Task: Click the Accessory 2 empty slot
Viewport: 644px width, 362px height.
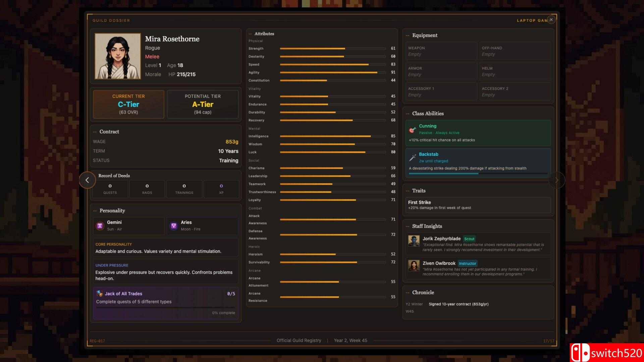Action: tap(515, 92)
